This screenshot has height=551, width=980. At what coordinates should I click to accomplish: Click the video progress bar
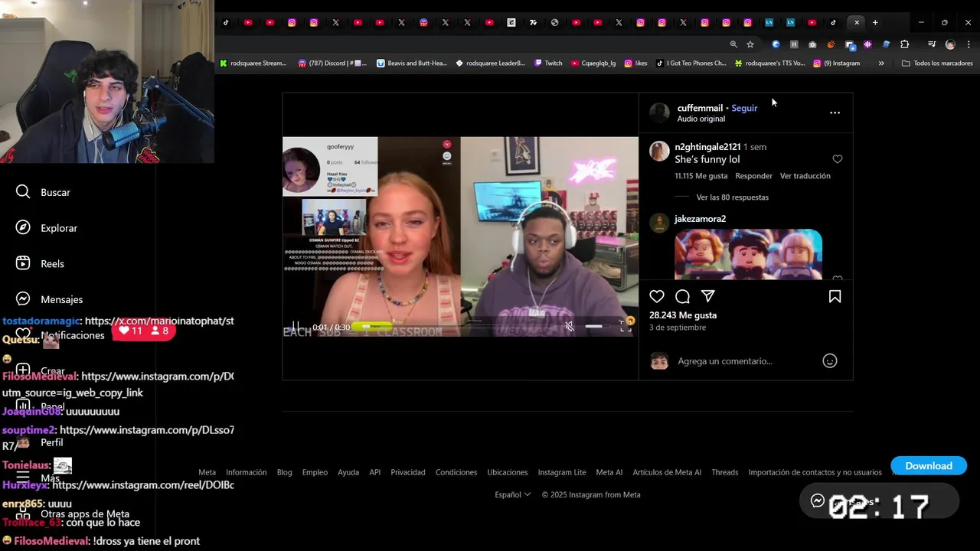click(456, 327)
